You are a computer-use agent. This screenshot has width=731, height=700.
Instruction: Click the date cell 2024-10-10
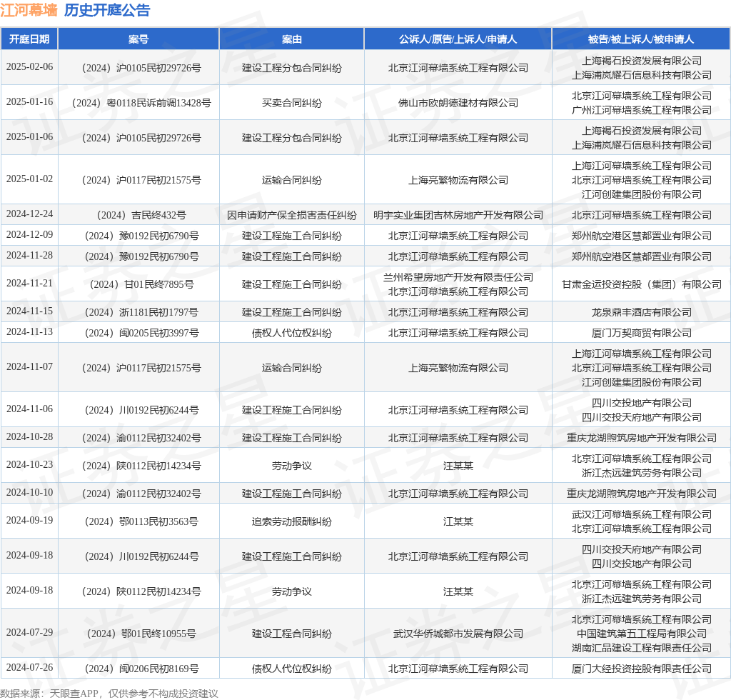click(29, 492)
